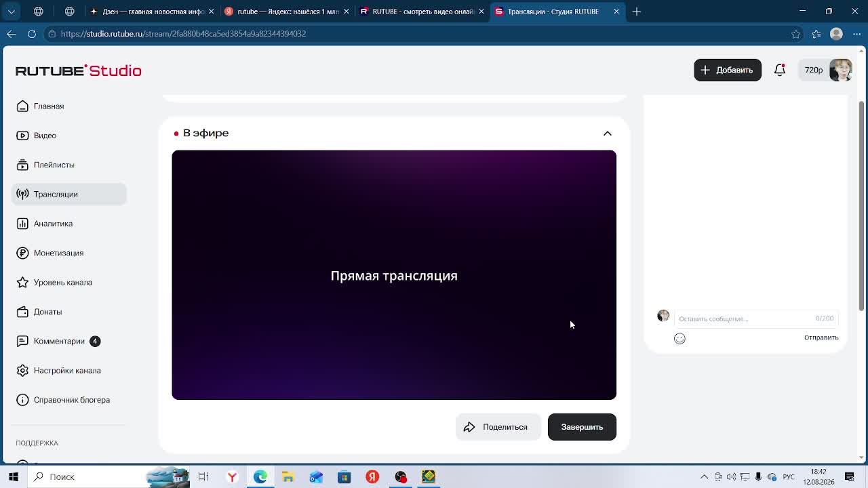The width and height of the screenshot is (868, 488).
Task: Click the address bar URL
Action: point(183,33)
